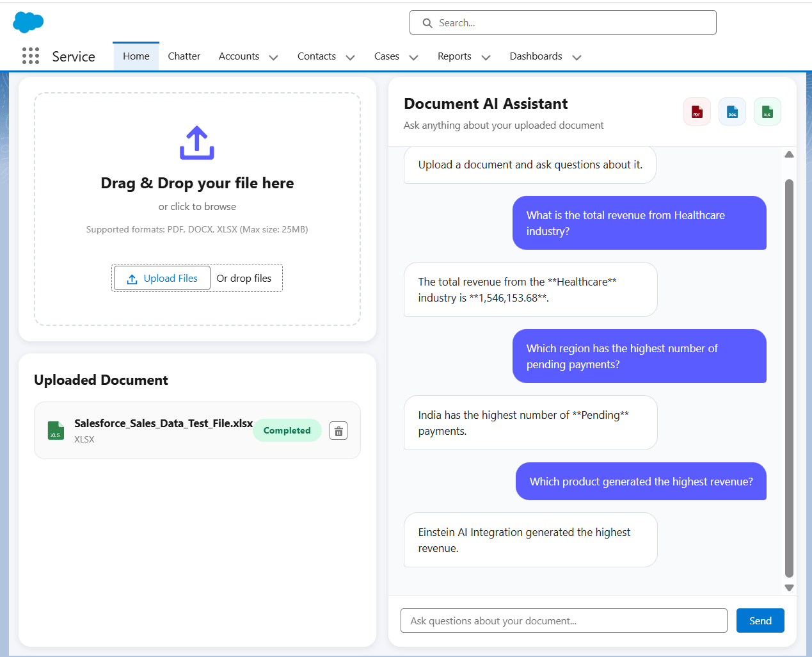Click the Einstein AI Integration answer
Image resolution: width=812 pixels, height=657 pixels.
530,540
